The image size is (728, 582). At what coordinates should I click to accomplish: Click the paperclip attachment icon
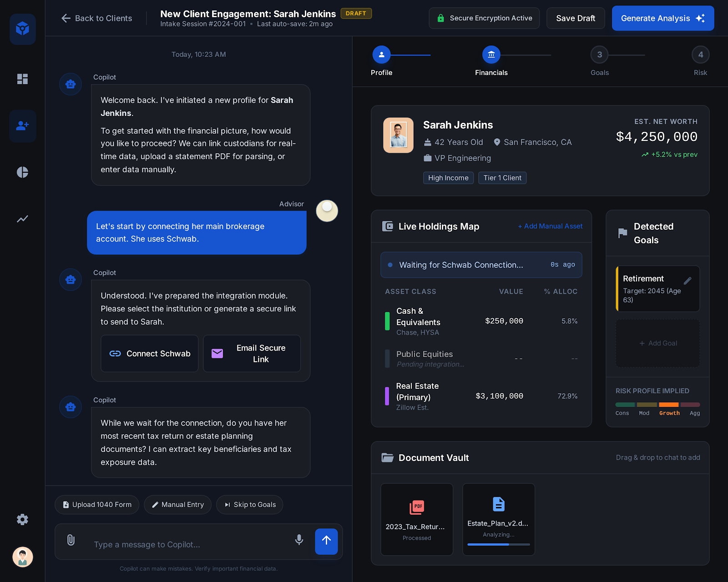[71, 540]
